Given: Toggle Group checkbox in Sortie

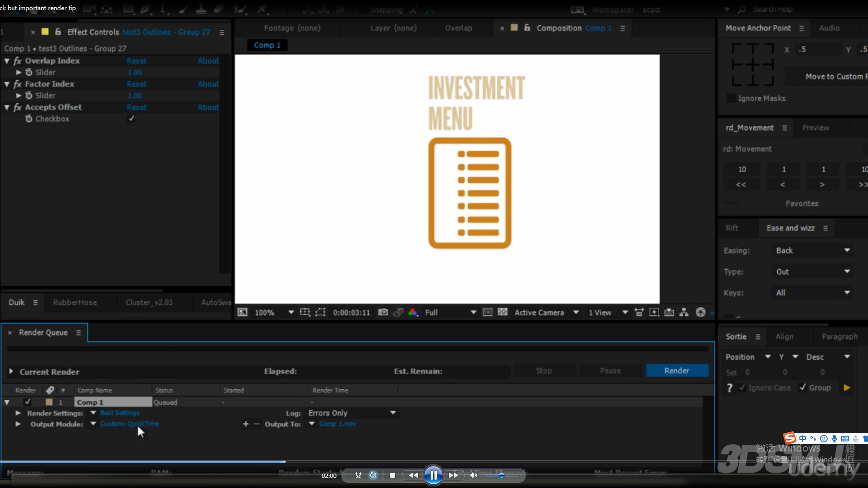Looking at the screenshot, I should tap(802, 387).
